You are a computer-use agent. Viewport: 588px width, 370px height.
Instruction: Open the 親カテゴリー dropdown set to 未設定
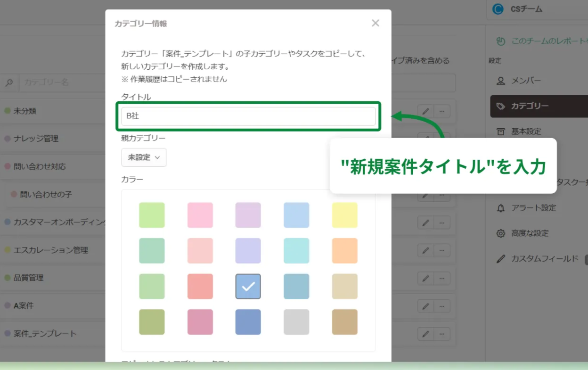click(x=144, y=157)
